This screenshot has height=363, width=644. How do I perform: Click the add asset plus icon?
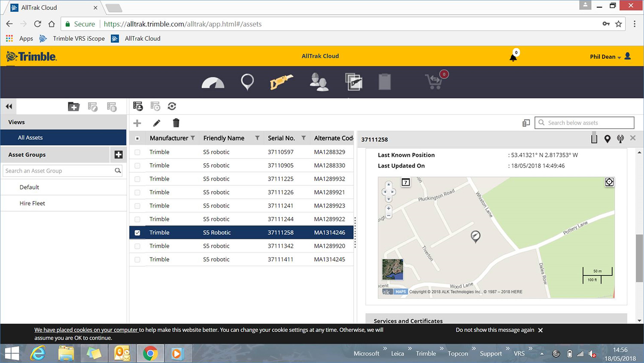tap(137, 123)
